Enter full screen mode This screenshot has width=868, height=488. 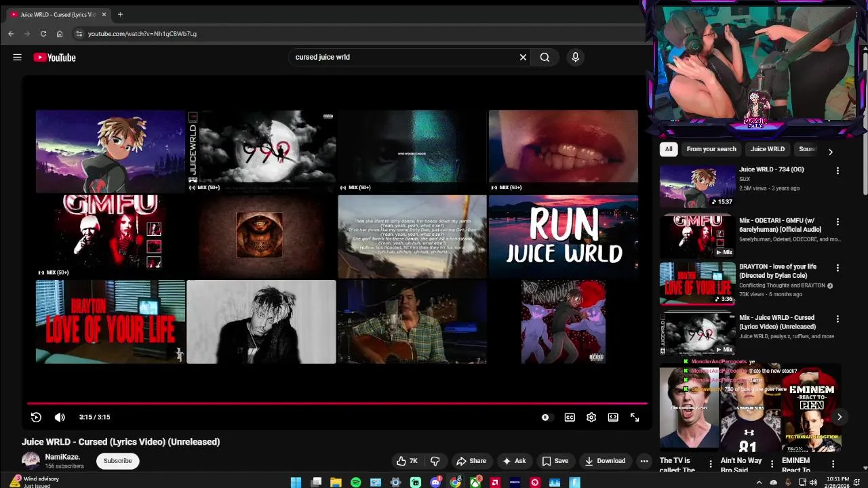635,418
